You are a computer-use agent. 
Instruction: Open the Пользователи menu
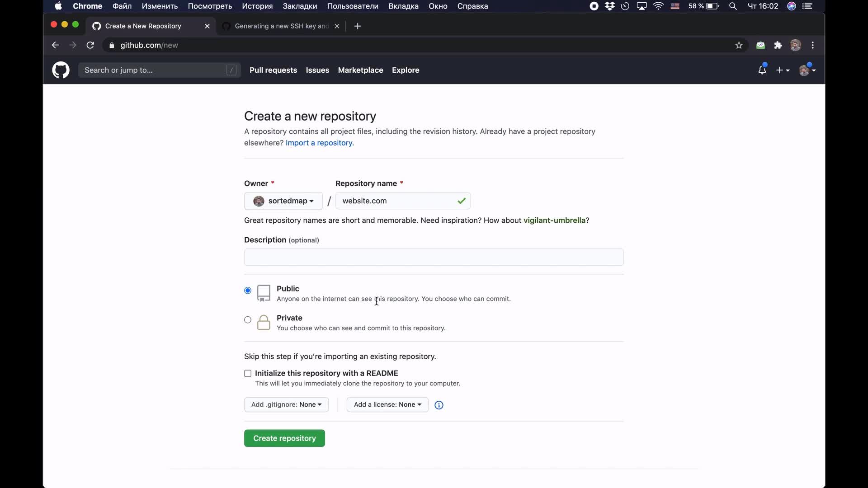[x=353, y=6]
